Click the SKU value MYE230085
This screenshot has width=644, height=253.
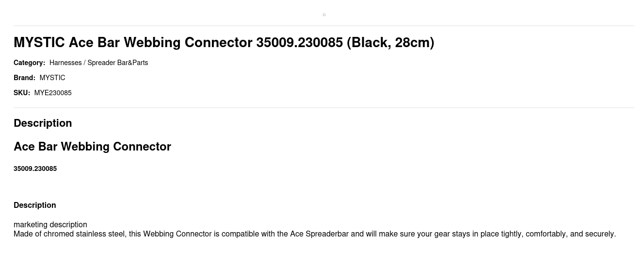coord(53,93)
